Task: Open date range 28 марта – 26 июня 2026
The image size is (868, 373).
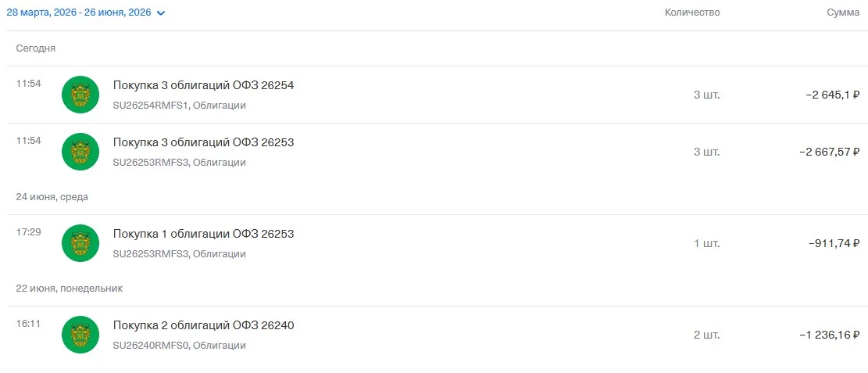Action: coord(79,13)
